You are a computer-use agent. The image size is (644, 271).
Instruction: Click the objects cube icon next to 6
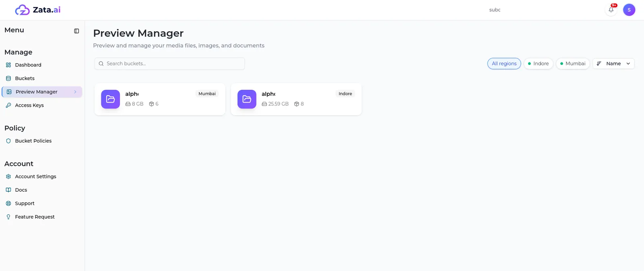point(151,104)
